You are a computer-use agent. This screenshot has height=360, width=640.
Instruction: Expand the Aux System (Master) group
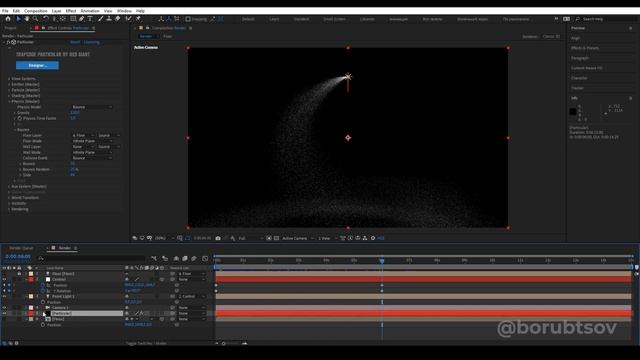[9, 187]
